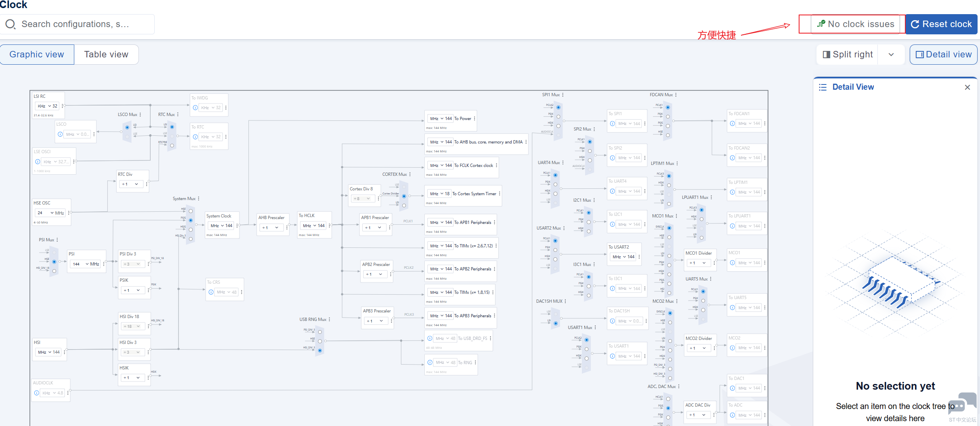Select HSIS input in System Mux

(x=191, y=230)
